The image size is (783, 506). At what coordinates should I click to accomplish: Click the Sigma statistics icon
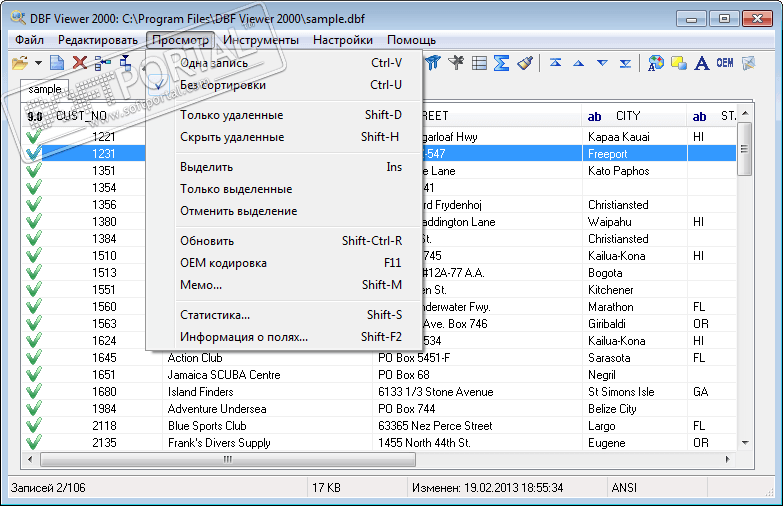click(502, 63)
